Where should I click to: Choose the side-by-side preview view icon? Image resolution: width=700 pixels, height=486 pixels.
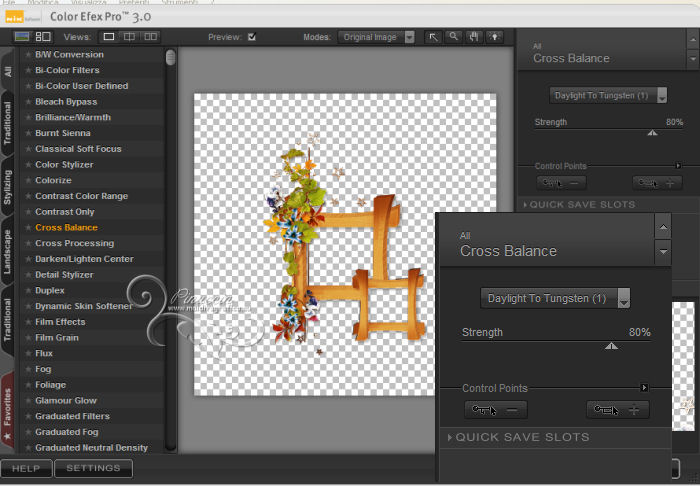coord(150,37)
